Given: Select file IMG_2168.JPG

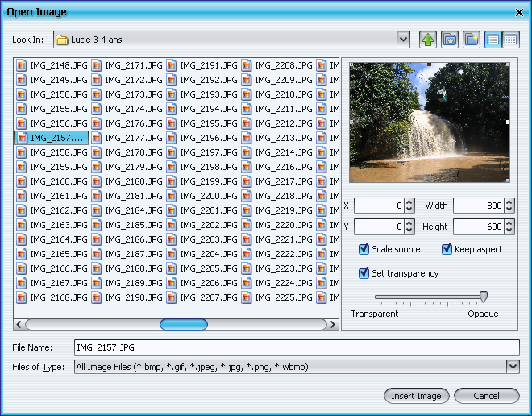Looking at the screenshot, I should pos(52,297).
